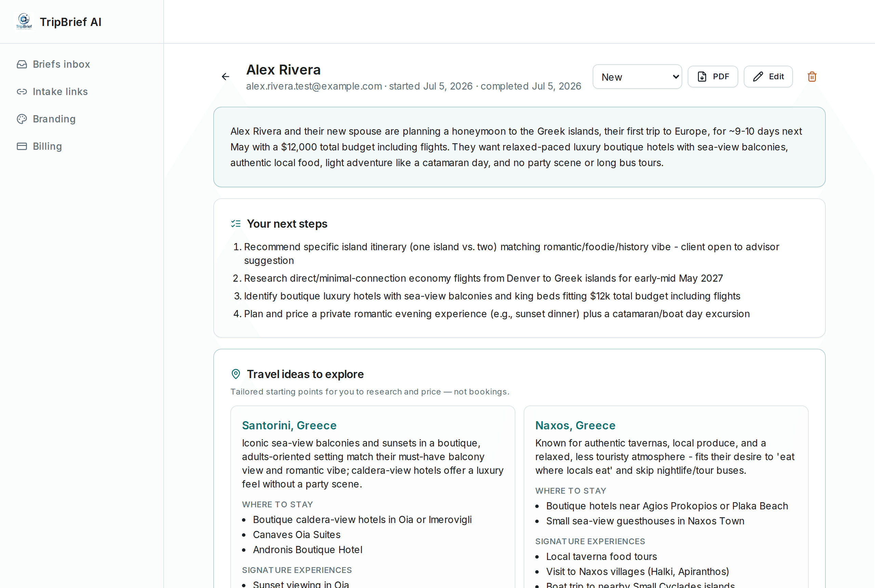Click the Alex Rivera name heading
Screen dimensions: 875x588
(283, 70)
